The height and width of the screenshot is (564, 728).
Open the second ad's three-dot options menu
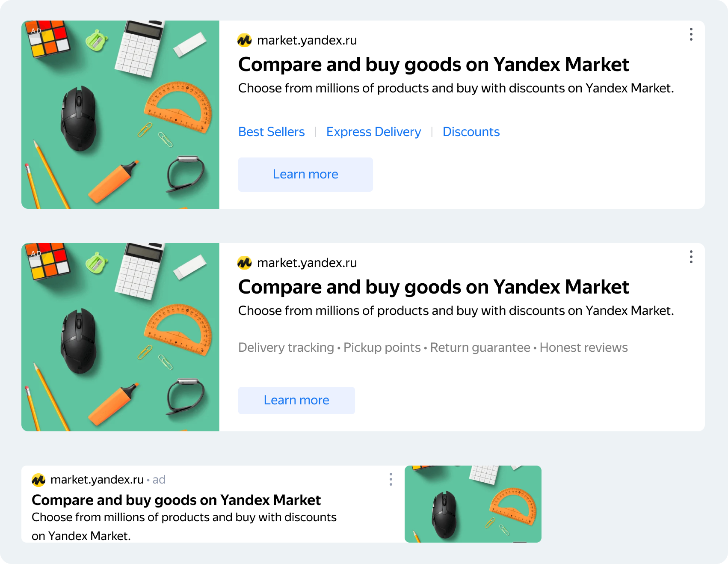pyautogui.click(x=691, y=257)
